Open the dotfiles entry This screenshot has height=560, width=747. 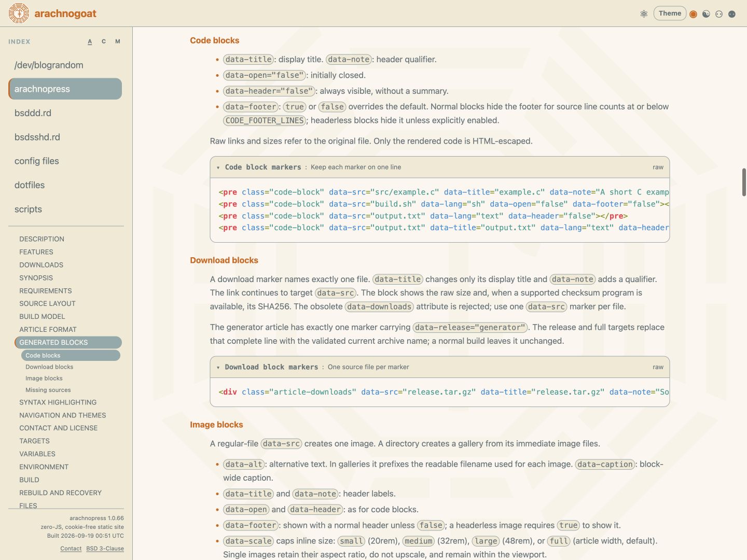pyautogui.click(x=65, y=185)
